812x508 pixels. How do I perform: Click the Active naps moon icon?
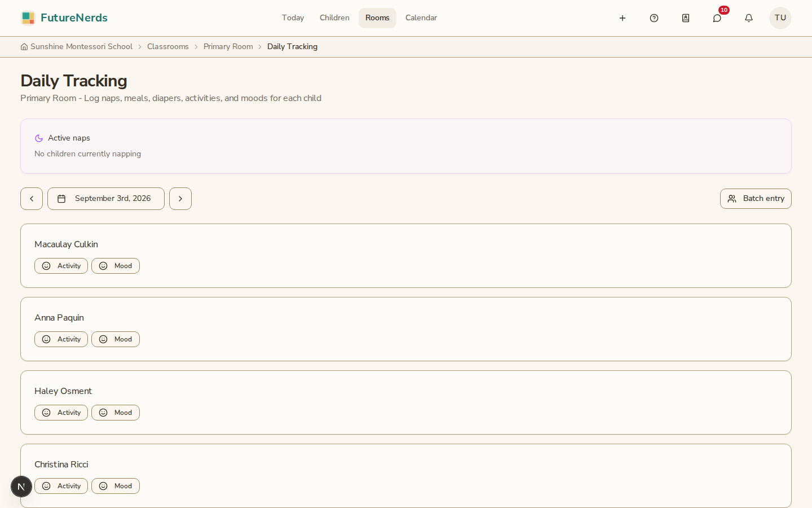coord(39,138)
